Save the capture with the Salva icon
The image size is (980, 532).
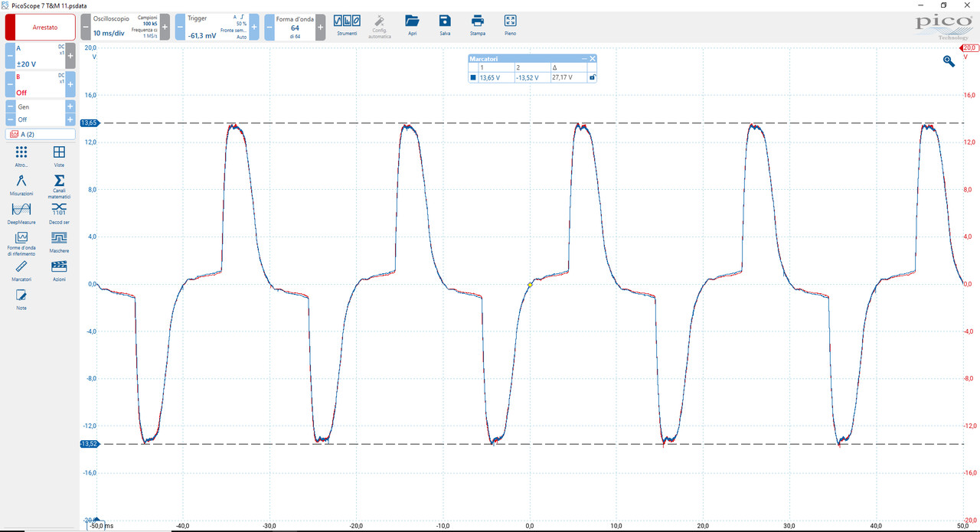pyautogui.click(x=445, y=24)
